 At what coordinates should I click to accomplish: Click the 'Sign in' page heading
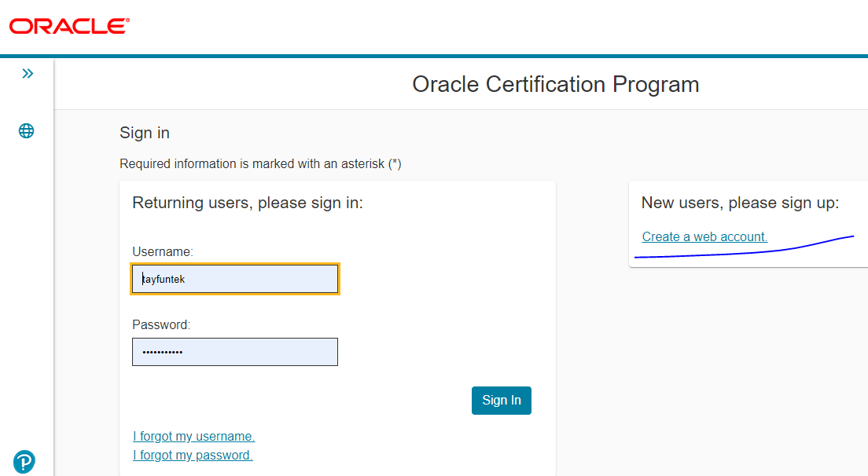coord(145,133)
